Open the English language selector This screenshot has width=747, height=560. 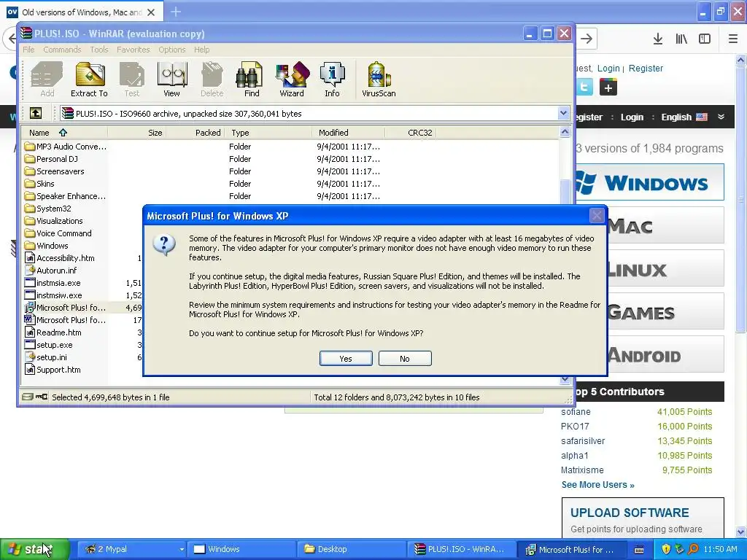pyautogui.click(x=684, y=117)
